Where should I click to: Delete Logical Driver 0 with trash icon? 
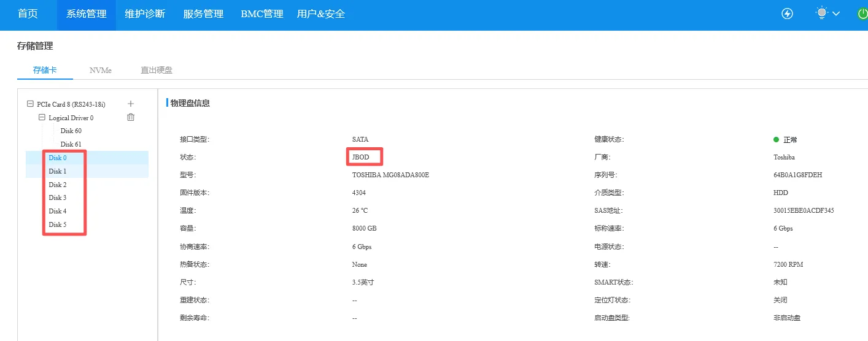(x=130, y=117)
